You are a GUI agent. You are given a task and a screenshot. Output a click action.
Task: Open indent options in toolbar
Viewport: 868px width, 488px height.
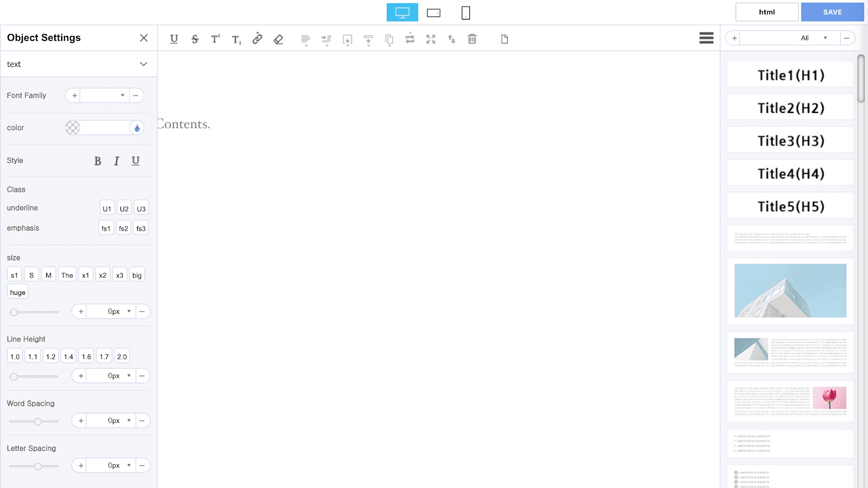[327, 40]
